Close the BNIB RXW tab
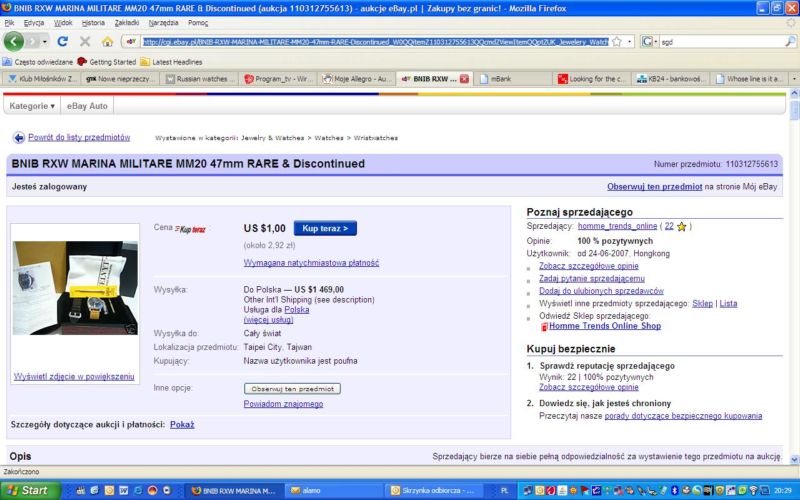 (464, 79)
